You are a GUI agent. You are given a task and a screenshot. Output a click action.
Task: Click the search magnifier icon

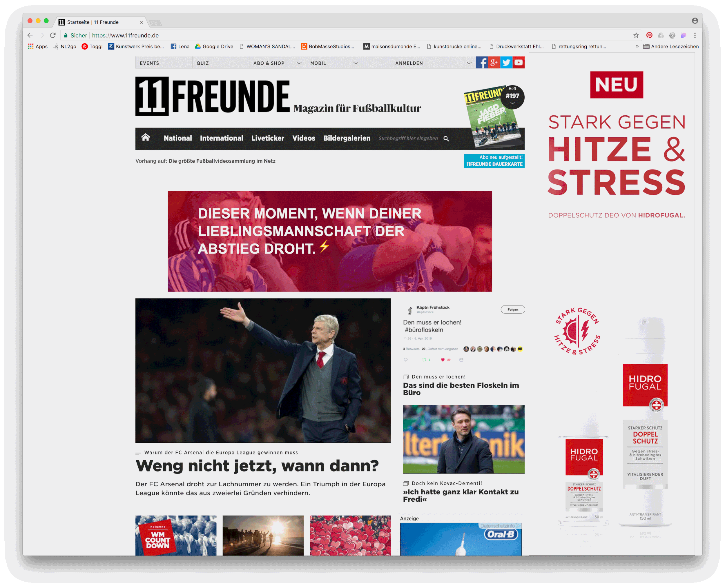(446, 139)
